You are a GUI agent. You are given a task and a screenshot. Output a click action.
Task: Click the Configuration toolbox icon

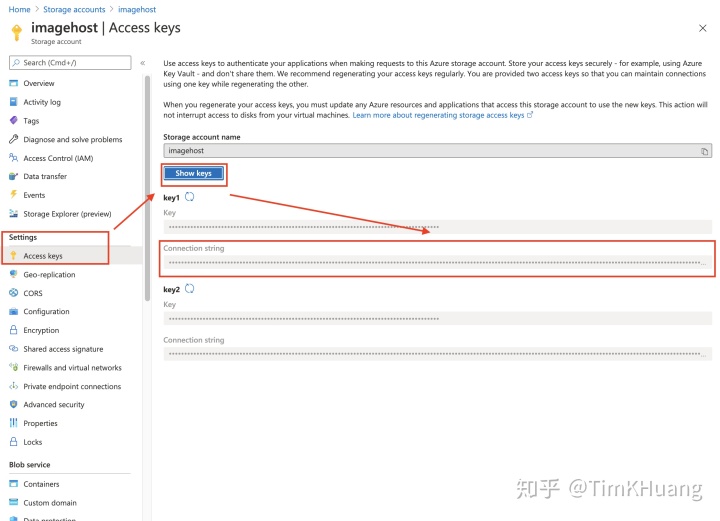pos(14,311)
